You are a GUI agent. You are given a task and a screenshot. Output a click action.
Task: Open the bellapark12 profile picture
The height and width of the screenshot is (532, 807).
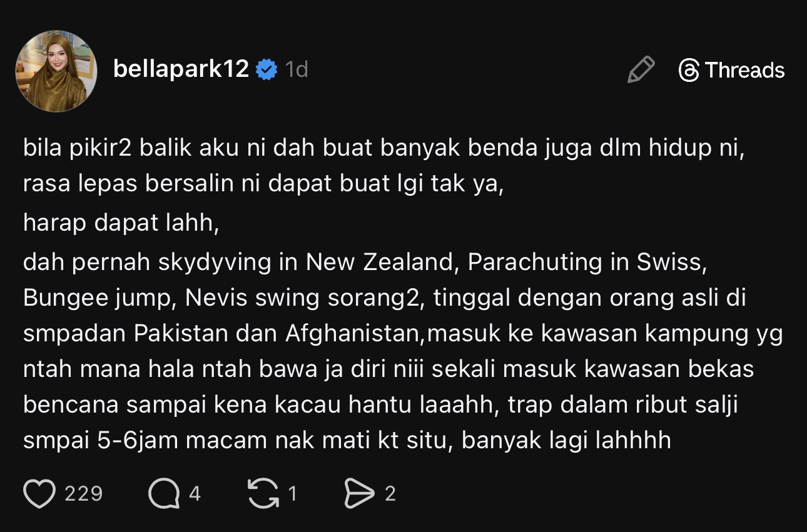point(56,71)
